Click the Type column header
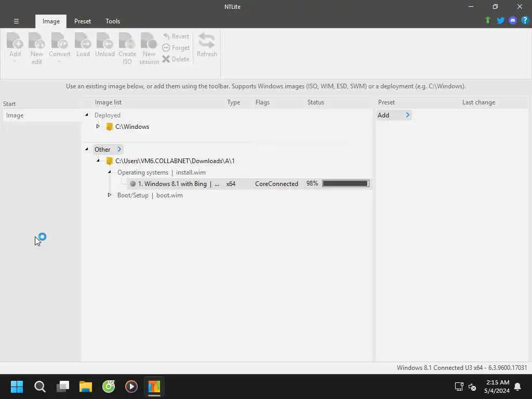 233,102
